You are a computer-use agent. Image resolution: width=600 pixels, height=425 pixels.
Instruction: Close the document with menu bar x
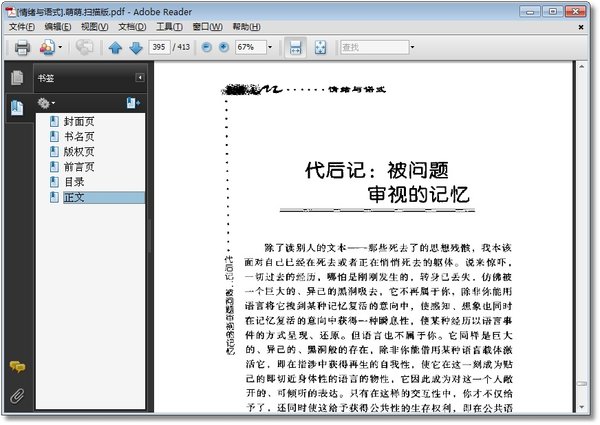[x=581, y=27]
